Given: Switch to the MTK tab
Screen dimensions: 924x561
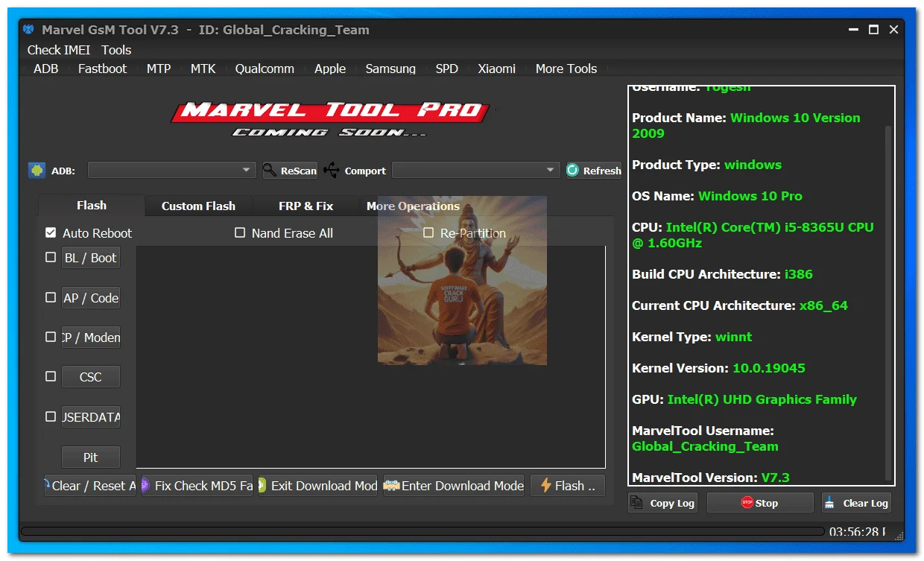Looking at the screenshot, I should pyautogui.click(x=203, y=69).
